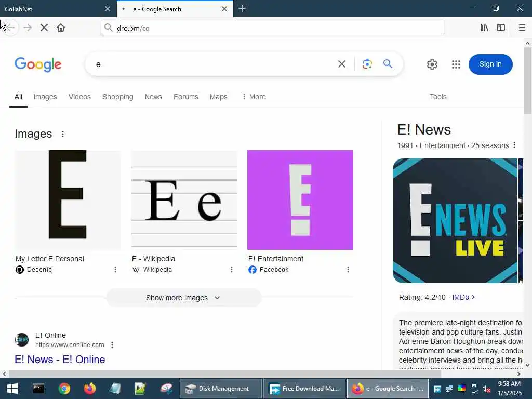
Task: Switch to News search results
Action: click(153, 97)
